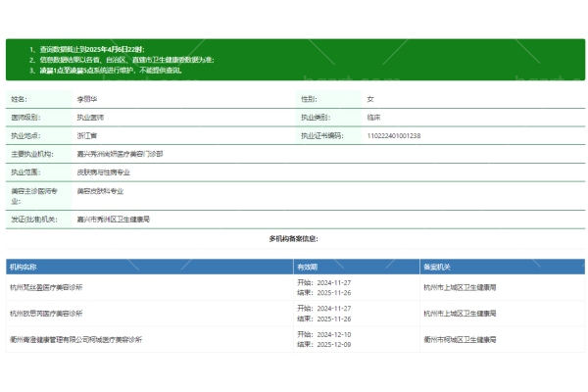Click the 姓名 label cell
The height and width of the screenshot is (392, 588).
(38, 99)
